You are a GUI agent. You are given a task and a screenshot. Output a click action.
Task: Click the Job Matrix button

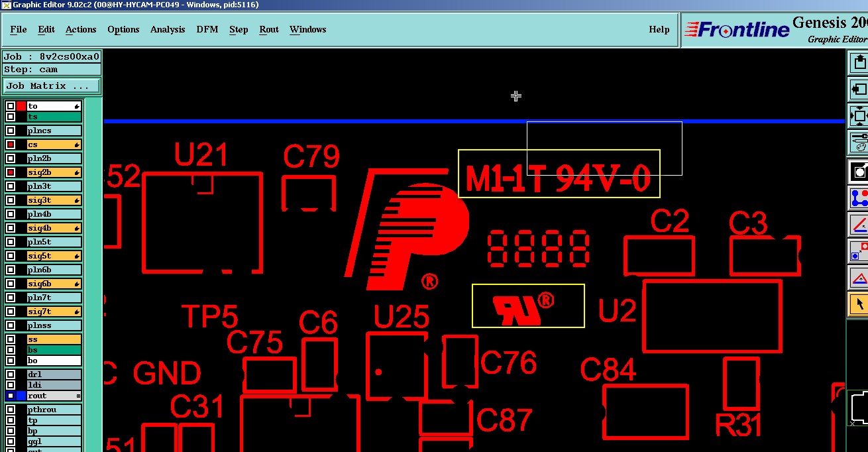(x=52, y=86)
